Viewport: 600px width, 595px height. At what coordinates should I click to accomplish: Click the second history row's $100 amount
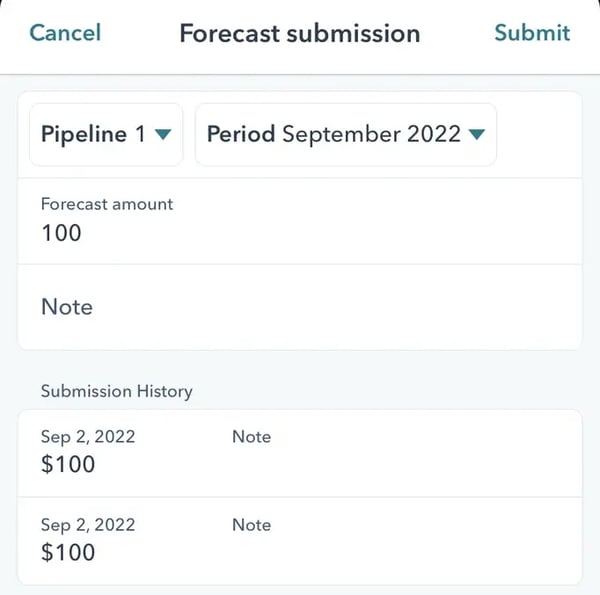68,553
